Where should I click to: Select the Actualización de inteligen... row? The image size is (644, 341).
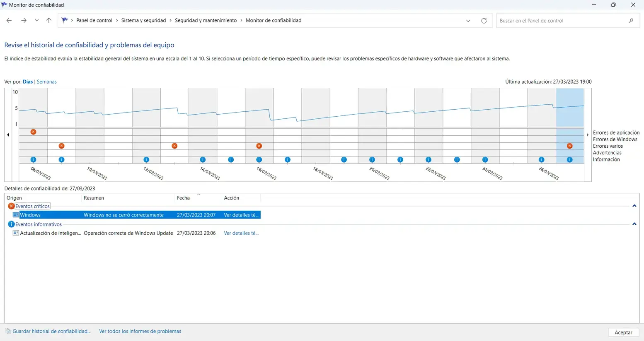(x=136, y=233)
